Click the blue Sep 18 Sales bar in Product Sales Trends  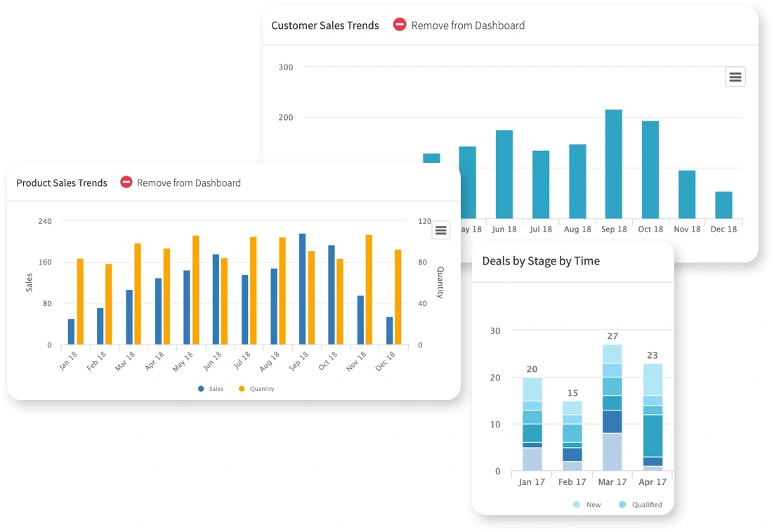coord(303,289)
